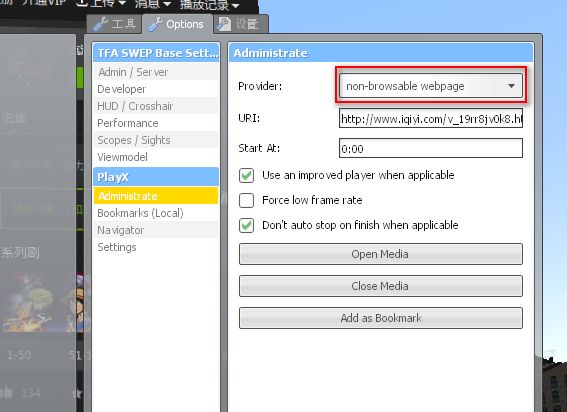Uncheck Don't auto stop on finish
The width and height of the screenshot is (567, 412).
click(x=246, y=225)
